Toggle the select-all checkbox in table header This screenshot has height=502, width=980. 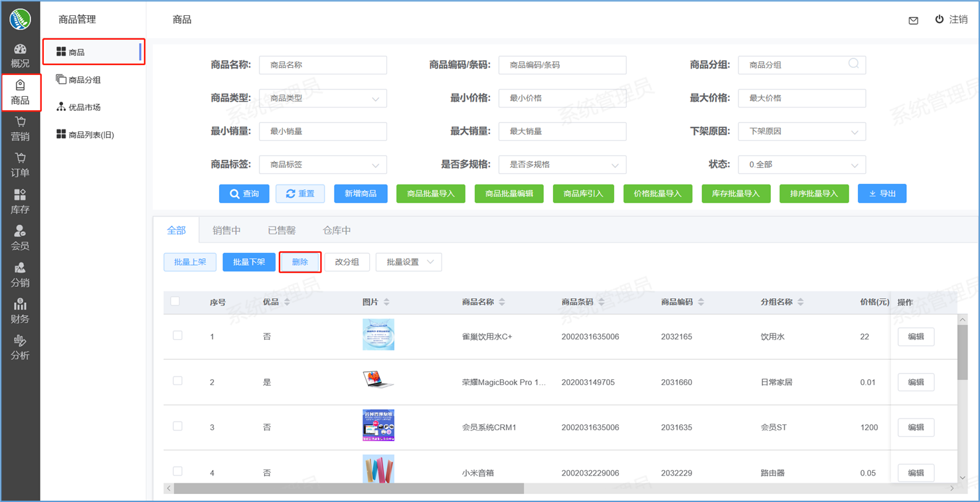click(175, 301)
